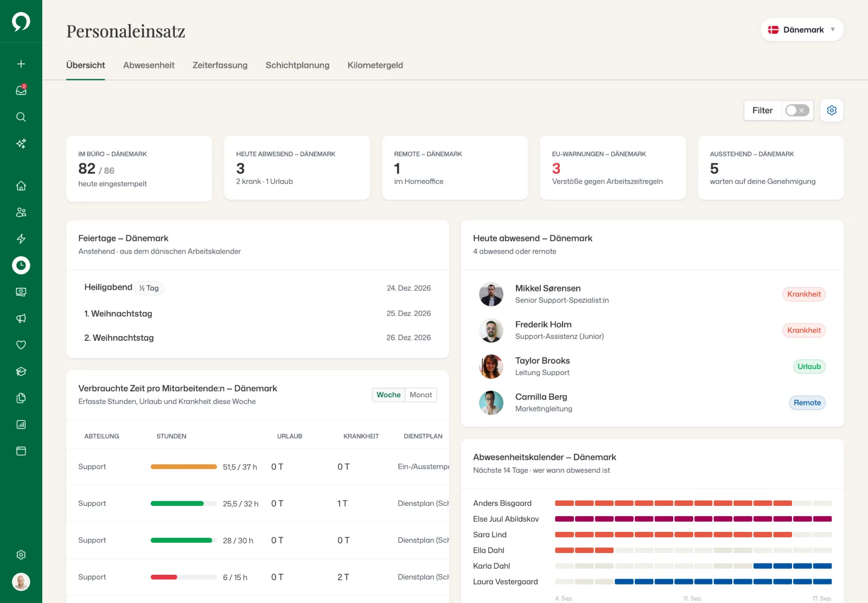Open the Im Büro – Dänemark card
This screenshot has height=603, width=868.
pos(139,169)
